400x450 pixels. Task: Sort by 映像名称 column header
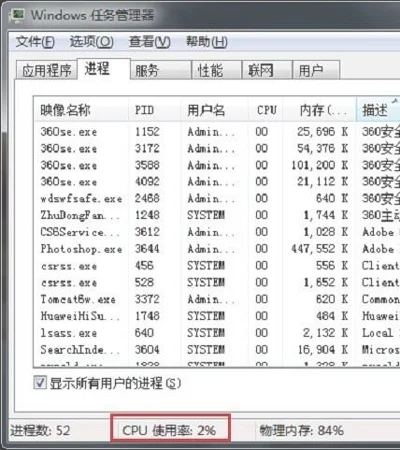coord(81,110)
